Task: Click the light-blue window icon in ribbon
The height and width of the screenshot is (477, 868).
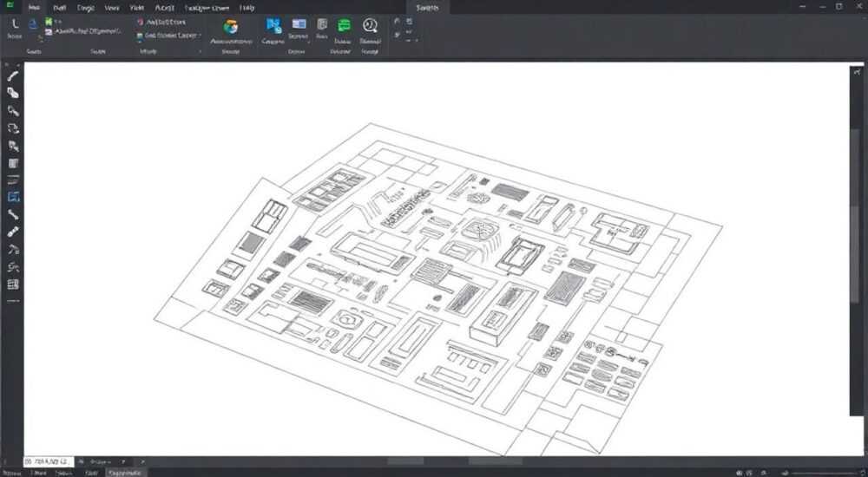Action: click(x=299, y=23)
